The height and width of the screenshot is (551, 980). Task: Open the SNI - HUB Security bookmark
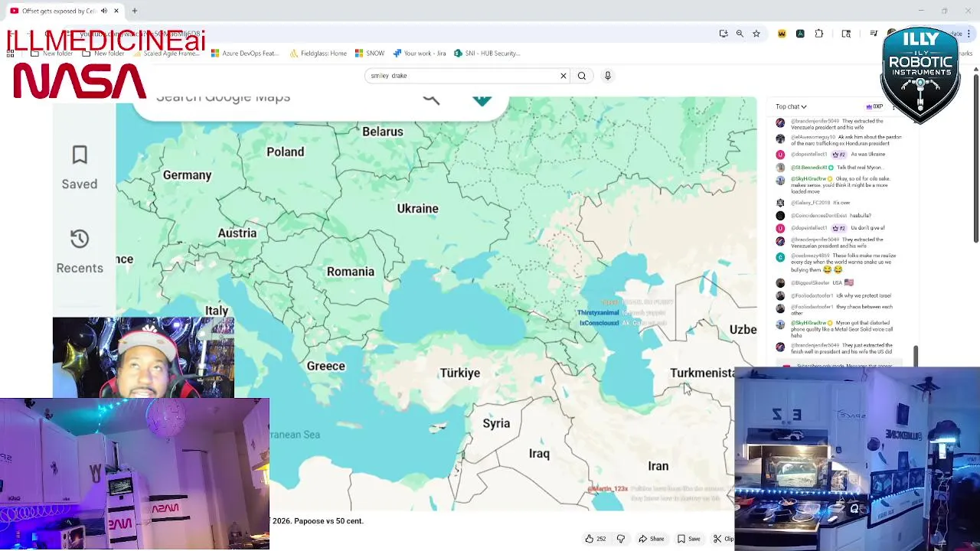coord(487,54)
